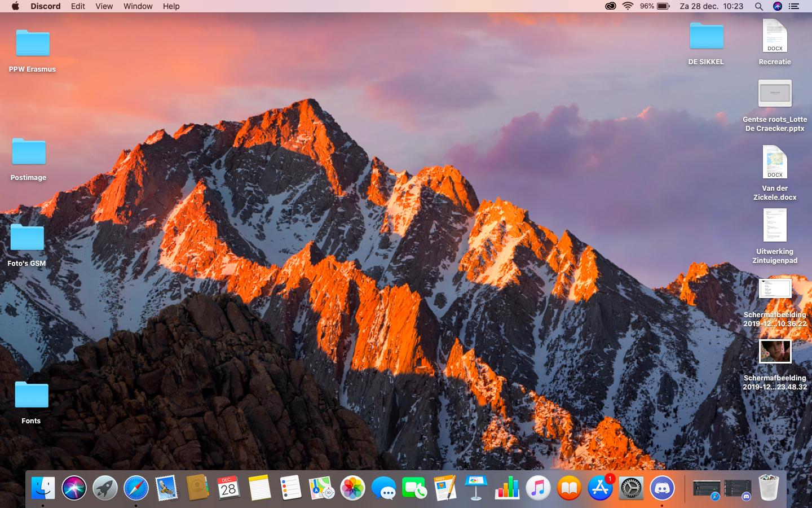812x508 pixels.
Task: Open System Preferences gear icon
Action: 631,488
